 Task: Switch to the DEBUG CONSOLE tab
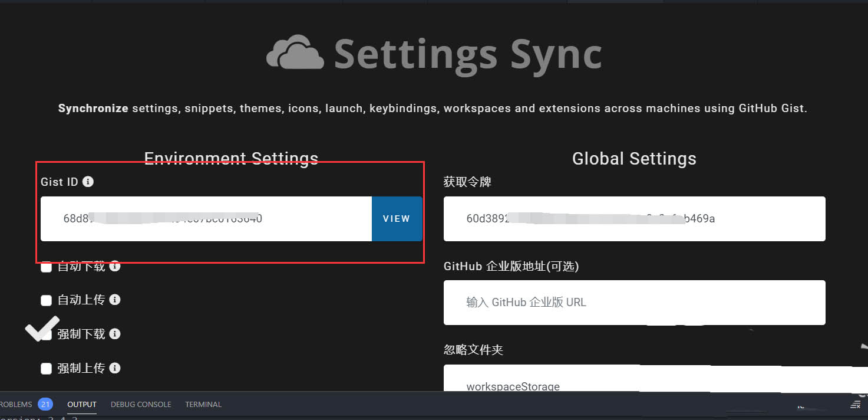coord(141,405)
